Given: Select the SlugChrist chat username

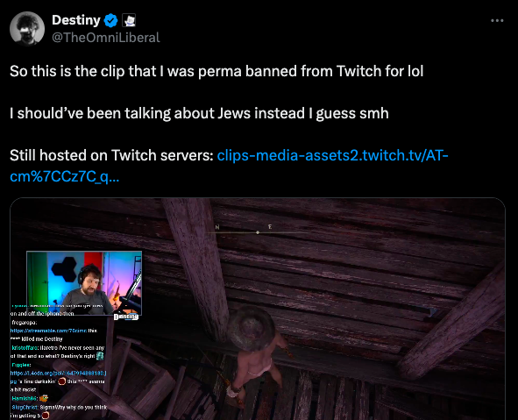Looking at the screenshot, I should pos(25,407).
